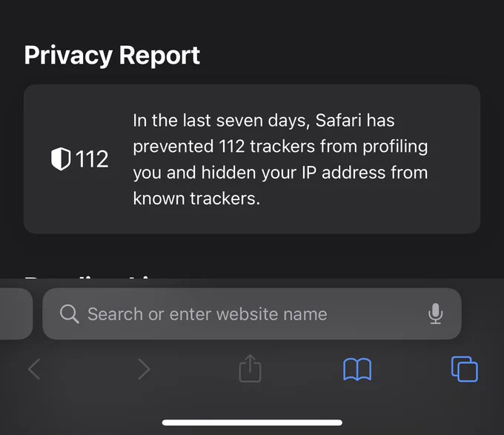
Task: Open the Bookmarks book icon
Action: click(x=357, y=370)
